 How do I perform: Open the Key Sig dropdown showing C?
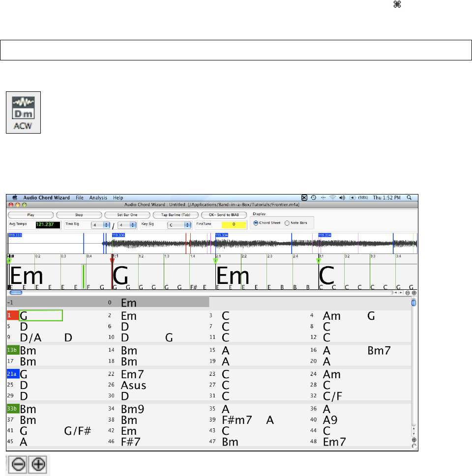tap(179, 224)
